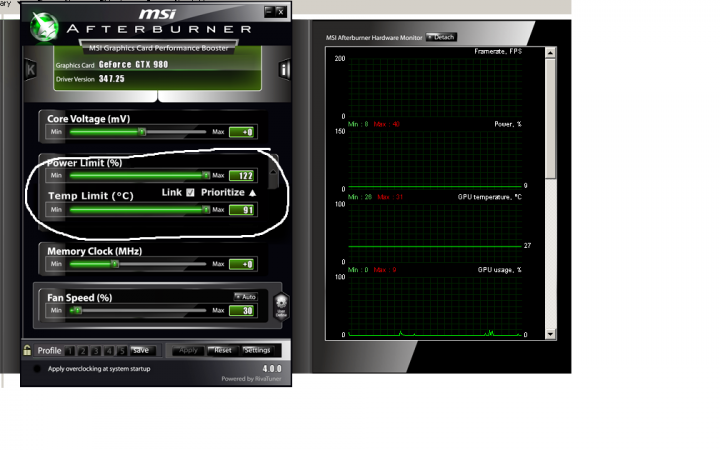Image resolution: width=720 pixels, height=450 pixels.
Task: Click the driver version 347.25 text
Action: (112, 79)
